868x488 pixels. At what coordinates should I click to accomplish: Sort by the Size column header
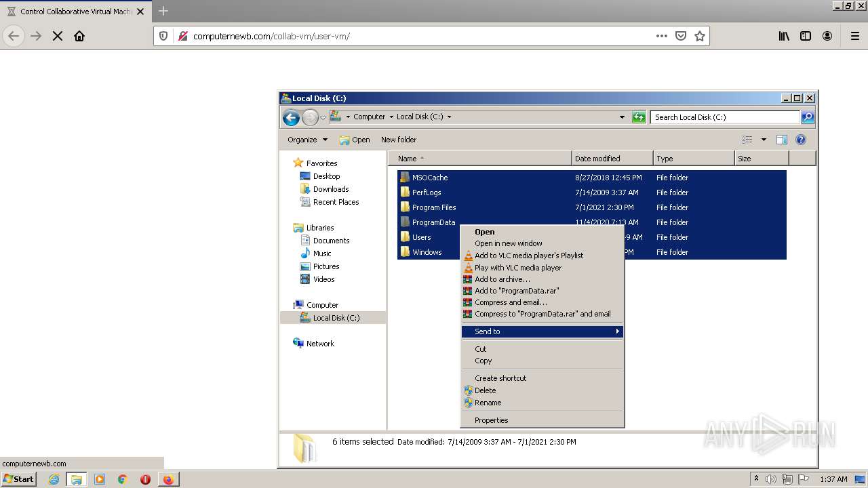click(762, 159)
